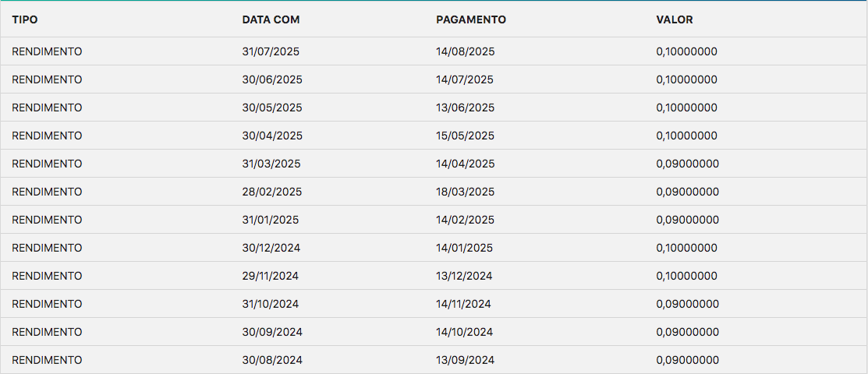Select payment date 14/07/2025
868x374 pixels.
click(465, 79)
